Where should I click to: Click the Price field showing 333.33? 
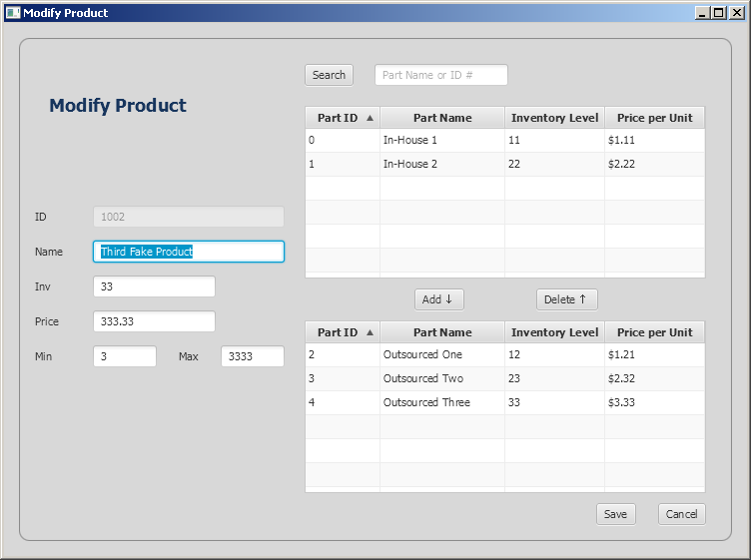154,321
